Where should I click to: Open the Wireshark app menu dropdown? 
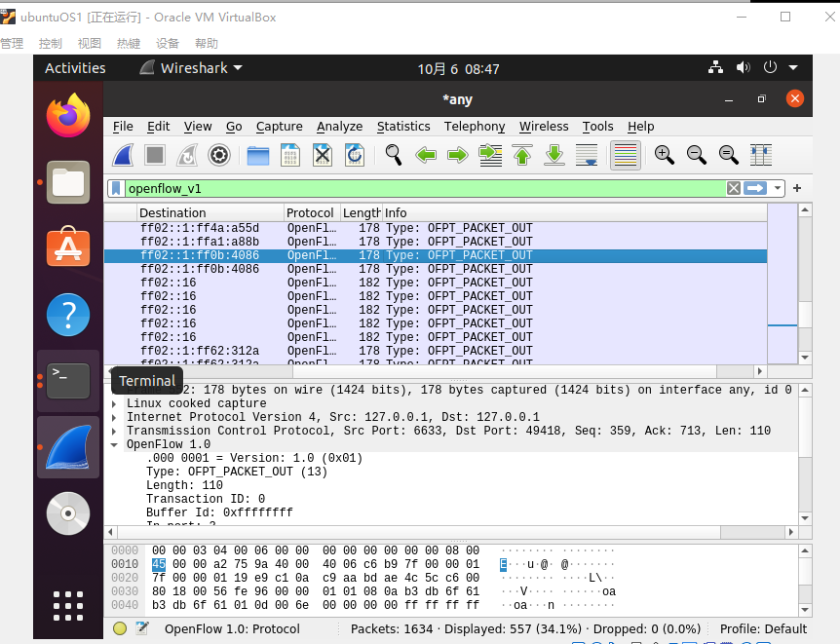coord(191,68)
